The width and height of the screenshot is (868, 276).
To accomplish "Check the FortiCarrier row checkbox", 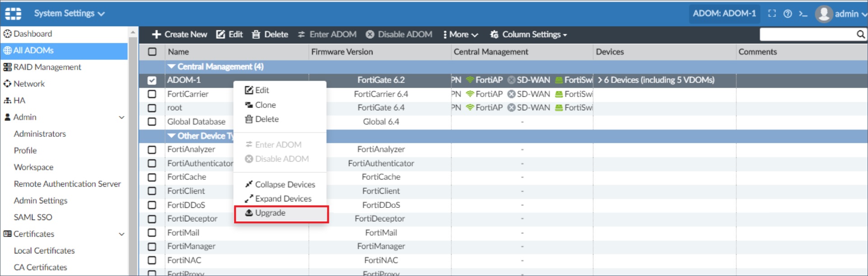I will (152, 94).
